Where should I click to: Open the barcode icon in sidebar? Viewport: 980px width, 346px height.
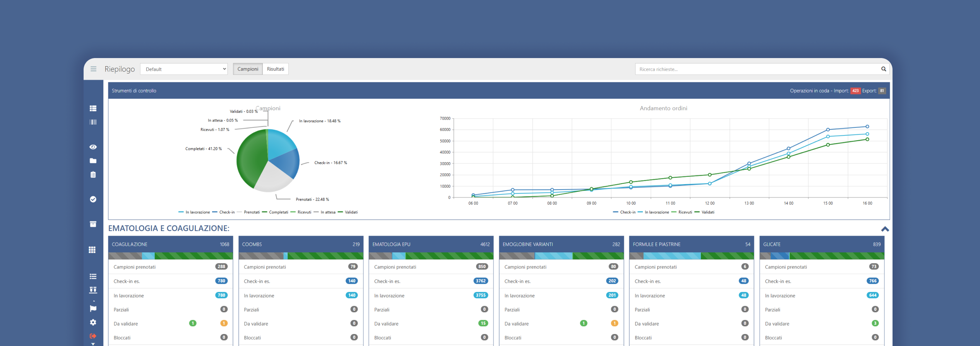[x=93, y=122]
